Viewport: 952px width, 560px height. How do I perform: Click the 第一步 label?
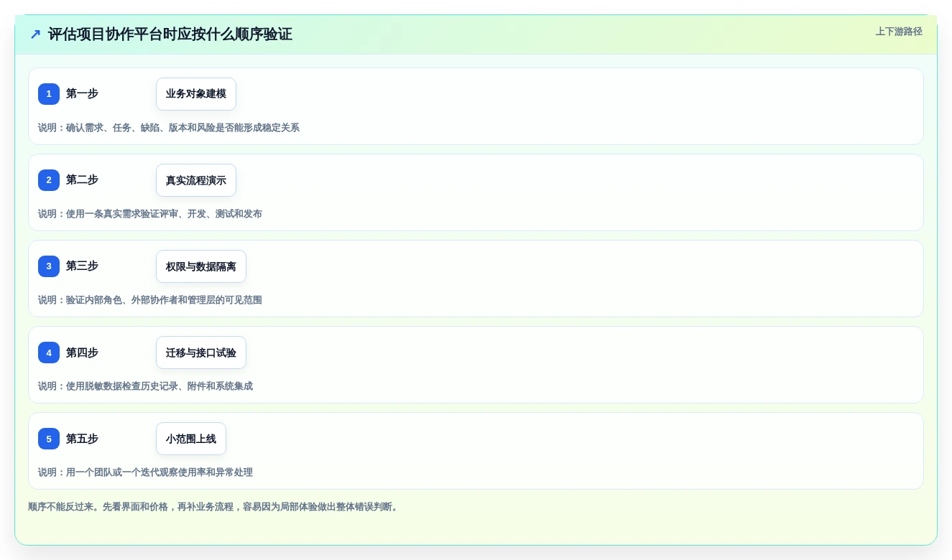click(x=82, y=93)
